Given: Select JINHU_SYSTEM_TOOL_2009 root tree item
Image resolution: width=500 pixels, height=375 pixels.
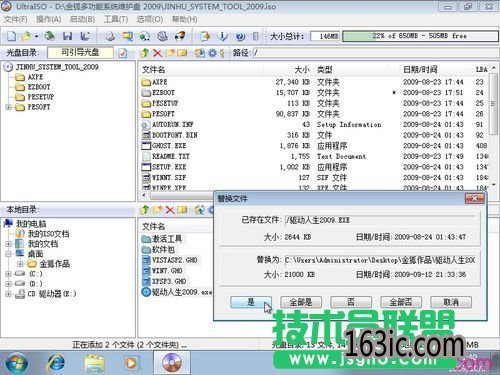Looking at the screenshot, I should point(57,67).
